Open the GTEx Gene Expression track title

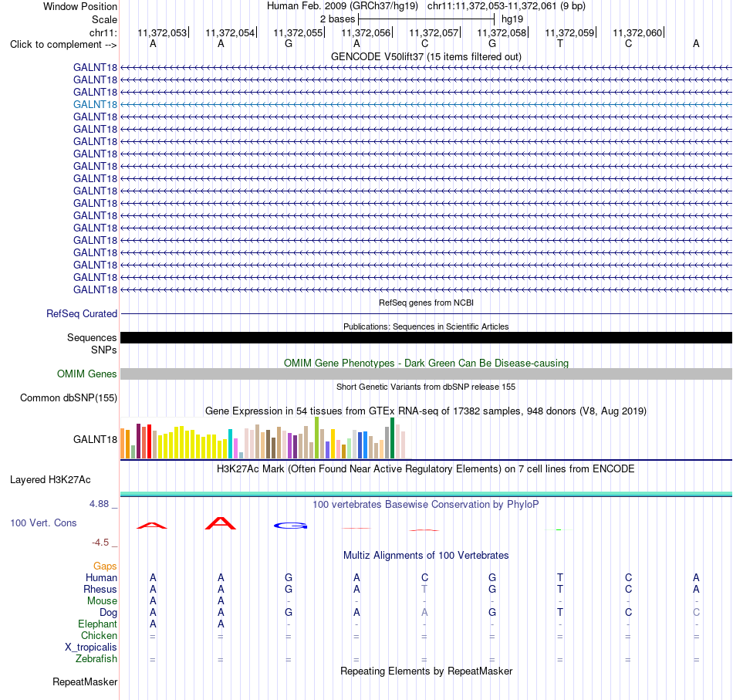[x=426, y=411]
